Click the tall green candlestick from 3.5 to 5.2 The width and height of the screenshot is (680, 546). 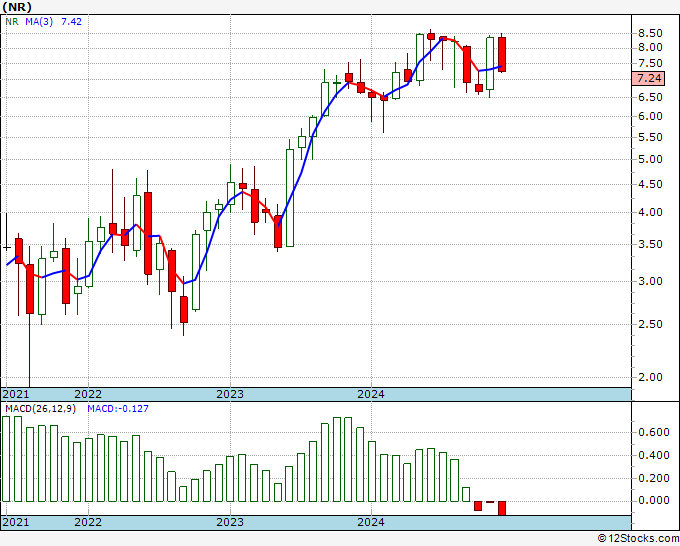[290, 197]
